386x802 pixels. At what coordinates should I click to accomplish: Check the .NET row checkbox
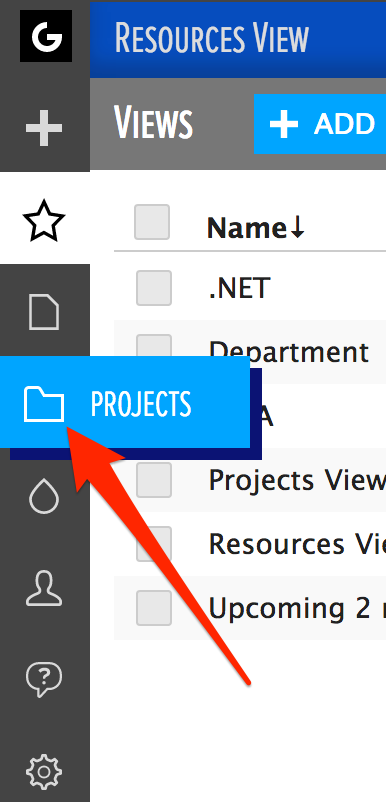(153, 288)
